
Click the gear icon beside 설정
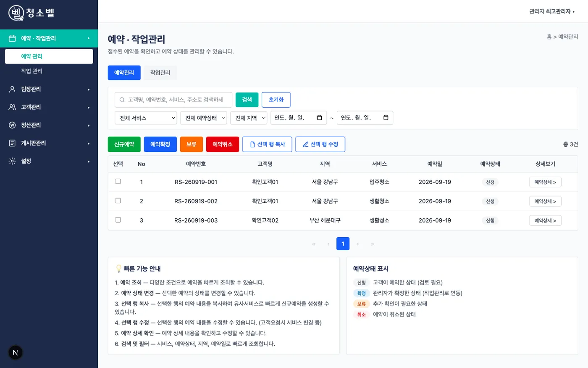tap(12, 161)
